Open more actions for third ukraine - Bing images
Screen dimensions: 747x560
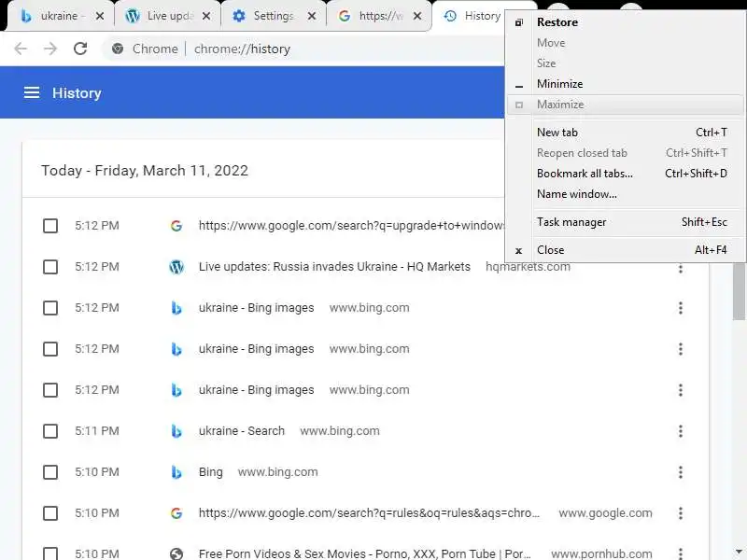[x=681, y=390]
